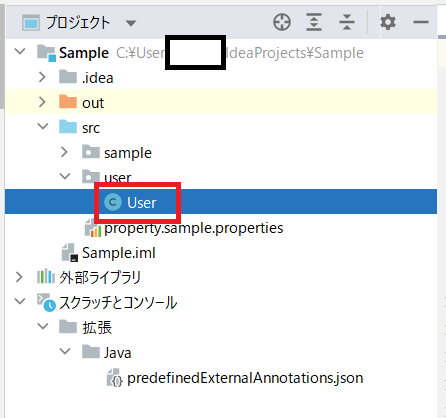Select the user package name
446x418 pixels.
click(118, 178)
